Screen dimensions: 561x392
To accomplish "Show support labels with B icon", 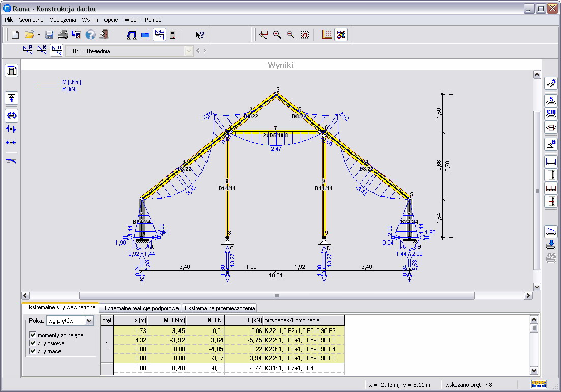I will (x=551, y=144).
